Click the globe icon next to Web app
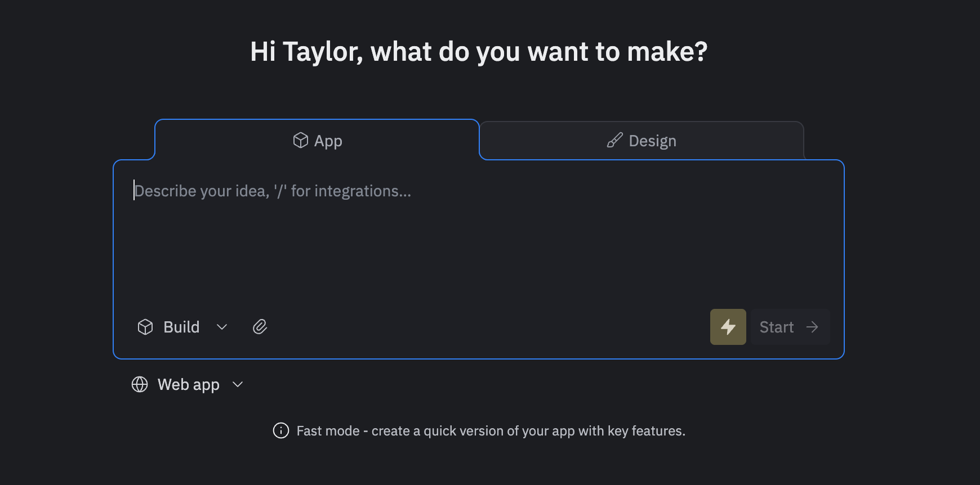 140,384
